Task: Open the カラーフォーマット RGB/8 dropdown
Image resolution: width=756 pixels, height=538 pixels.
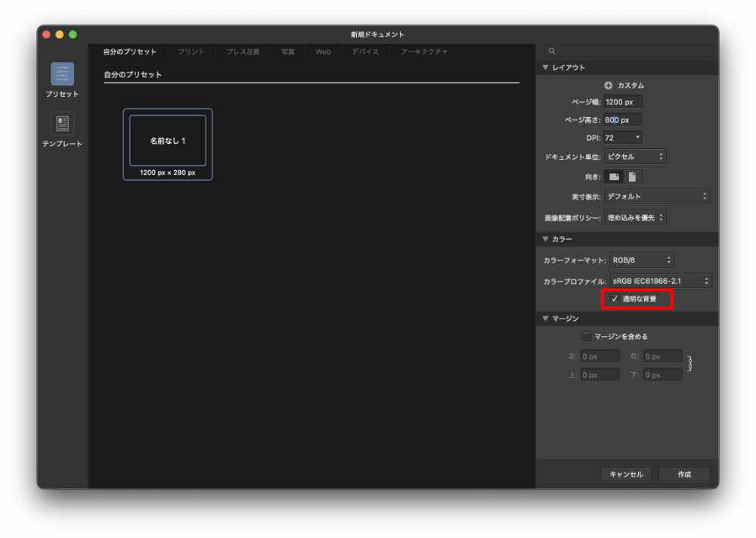Action: pyautogui.click(x=642, y=260)
